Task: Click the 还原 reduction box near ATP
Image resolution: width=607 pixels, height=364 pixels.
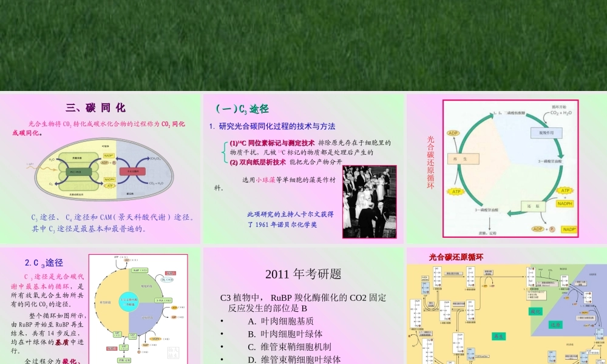Action: [x=532, y=206]
